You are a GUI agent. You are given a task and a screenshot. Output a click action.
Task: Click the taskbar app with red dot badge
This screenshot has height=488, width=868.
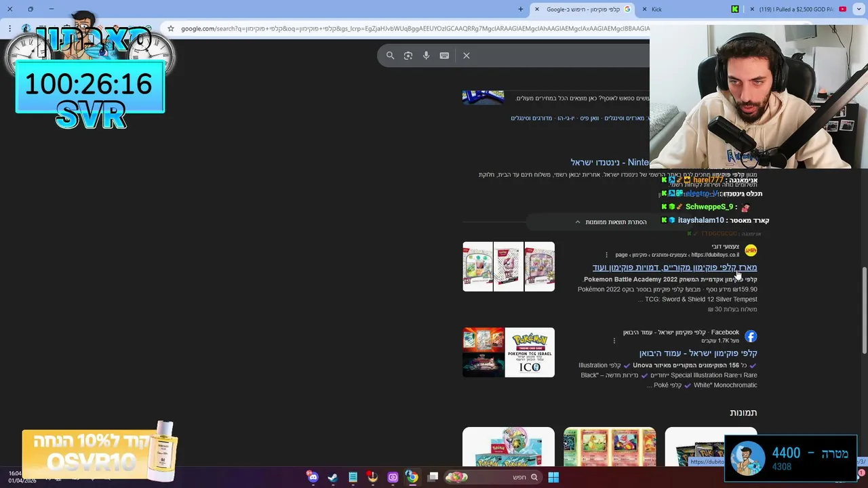[372, 477]
